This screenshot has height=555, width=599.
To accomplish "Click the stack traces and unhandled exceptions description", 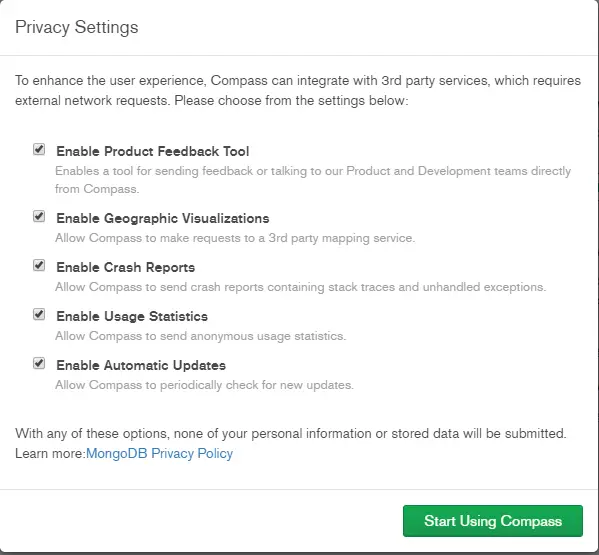I will click(x=301, y=287).
